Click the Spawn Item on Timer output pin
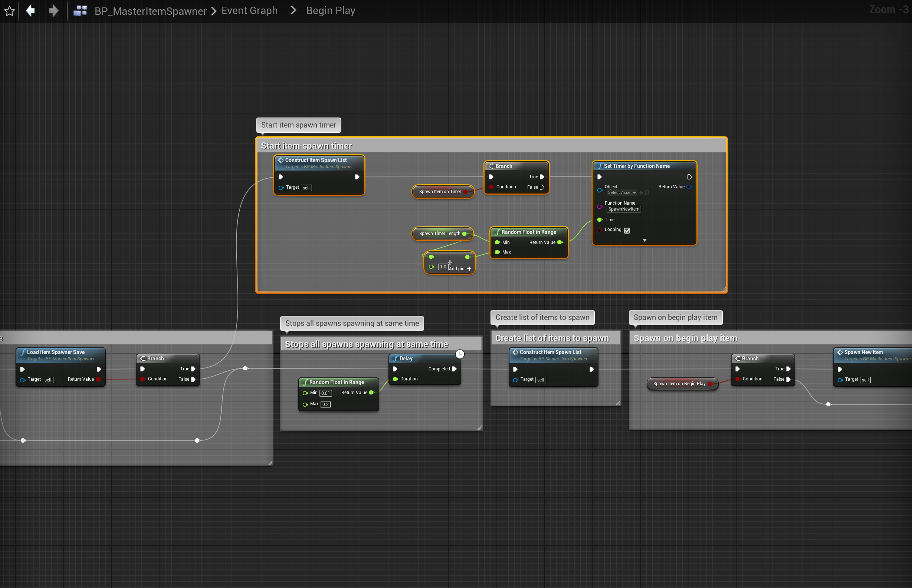Viewport: 912px width, 588px height. [x=465, y=192]
